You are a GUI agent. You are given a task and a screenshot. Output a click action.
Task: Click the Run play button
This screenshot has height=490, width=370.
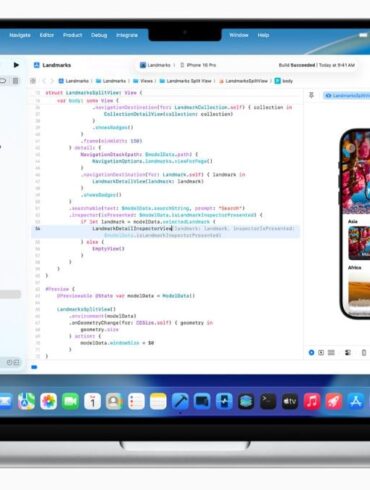pyautogui.click(x=16, y=65)
